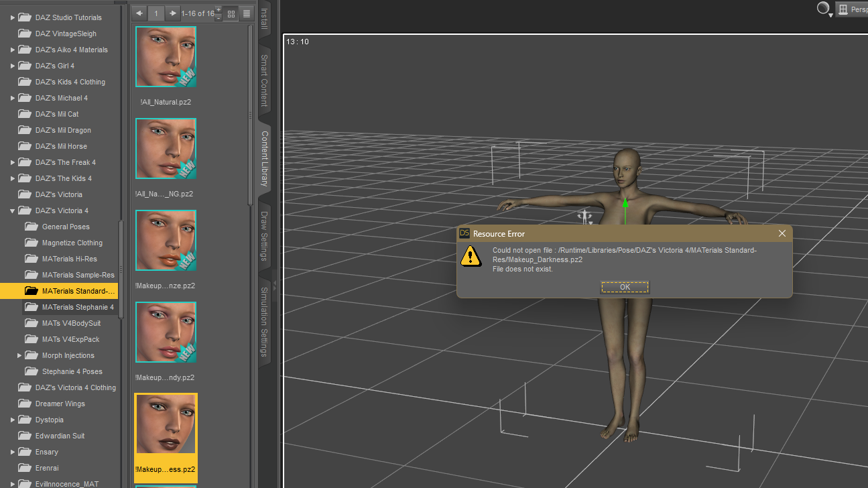Expand the DAZ's Michael 4 folder
Image resolution: width=868 pixels, height=488 pixels.
(13, 98)
